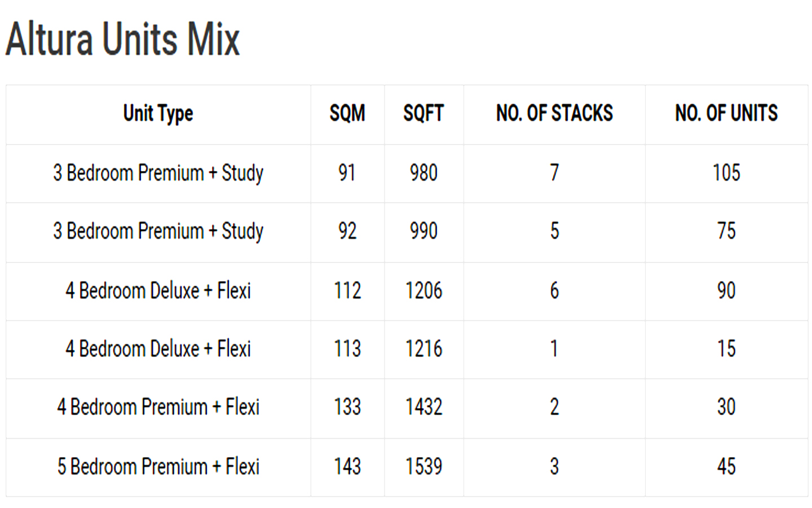Screen dimensions: 812x508
Task: Select the 112 sqm cell
Action: [x=347, y=291]
